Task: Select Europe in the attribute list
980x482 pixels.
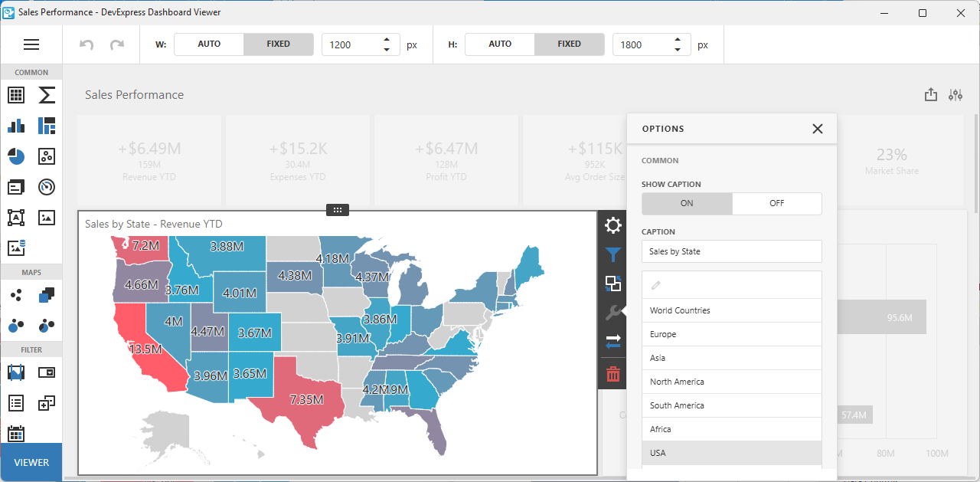Action: pos(731,334)
